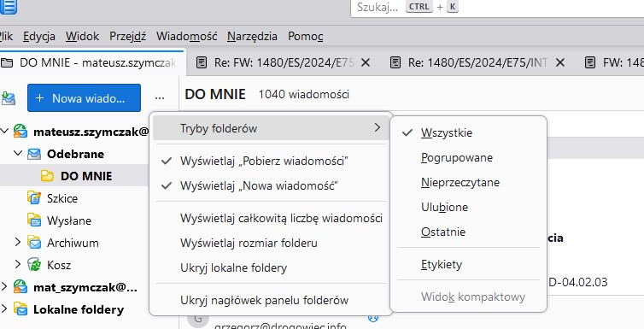Click the mat_szymczak account icon
644x329 pixels.
coord(20,286)
